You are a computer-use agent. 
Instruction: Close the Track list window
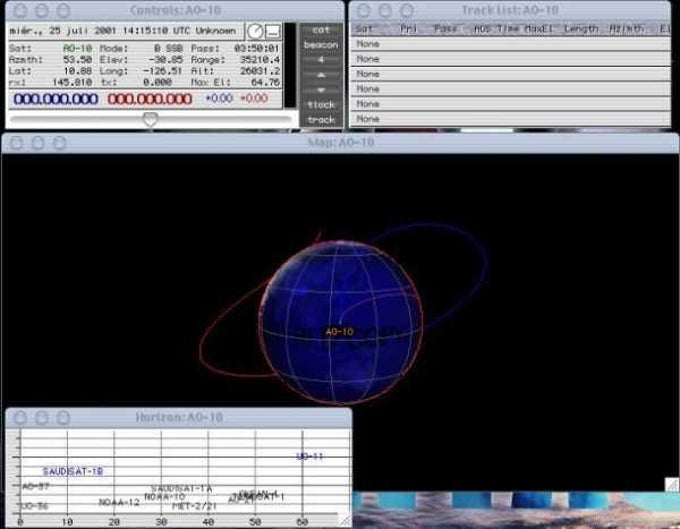[364, 10]
